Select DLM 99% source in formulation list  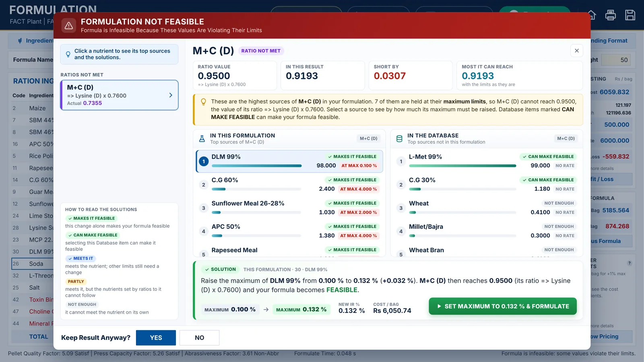[x=289, y=161]
